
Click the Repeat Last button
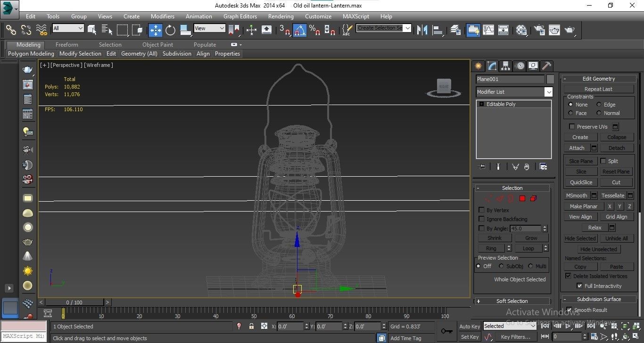[x=598, y=89]
